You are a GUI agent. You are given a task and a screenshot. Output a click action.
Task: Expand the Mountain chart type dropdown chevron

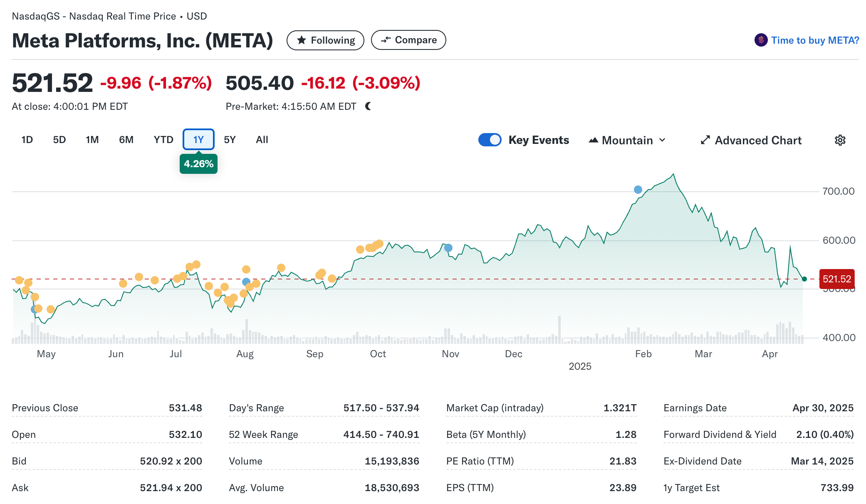663,140
